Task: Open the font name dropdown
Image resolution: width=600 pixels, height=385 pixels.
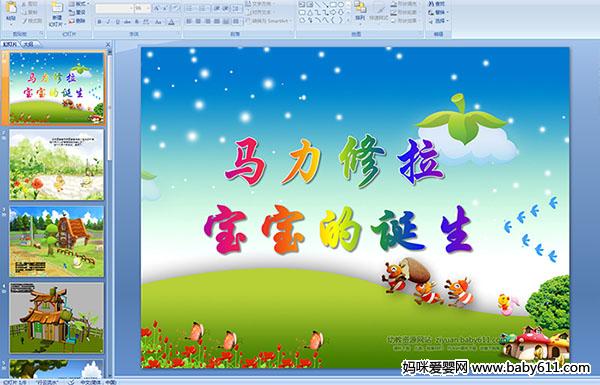Action: 114,8
